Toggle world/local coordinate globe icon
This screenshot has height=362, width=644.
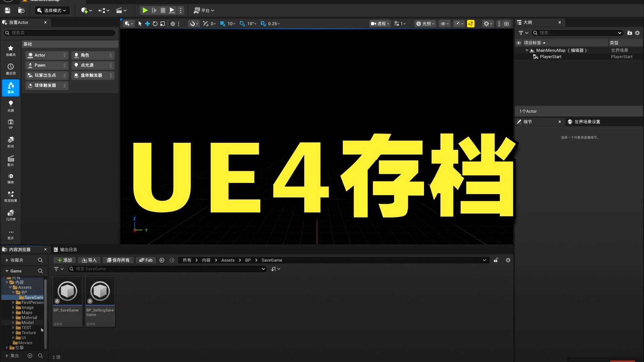173,24
